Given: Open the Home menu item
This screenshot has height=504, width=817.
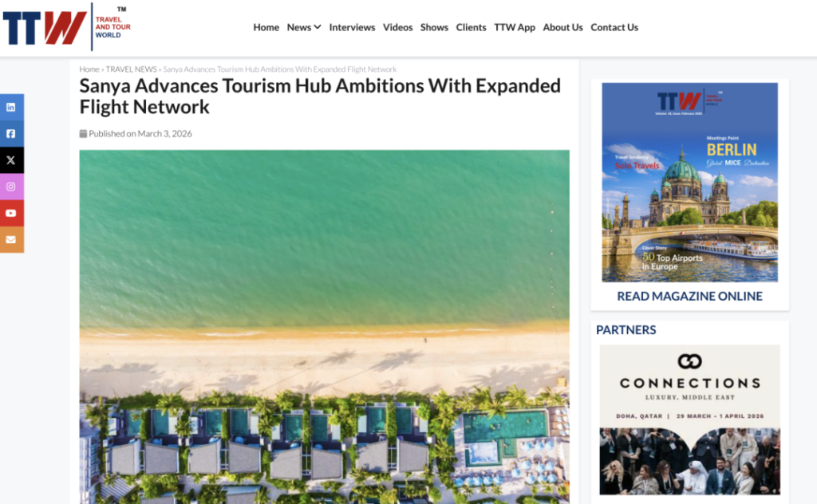Looking at the screenshot, I should coord(266,27).
